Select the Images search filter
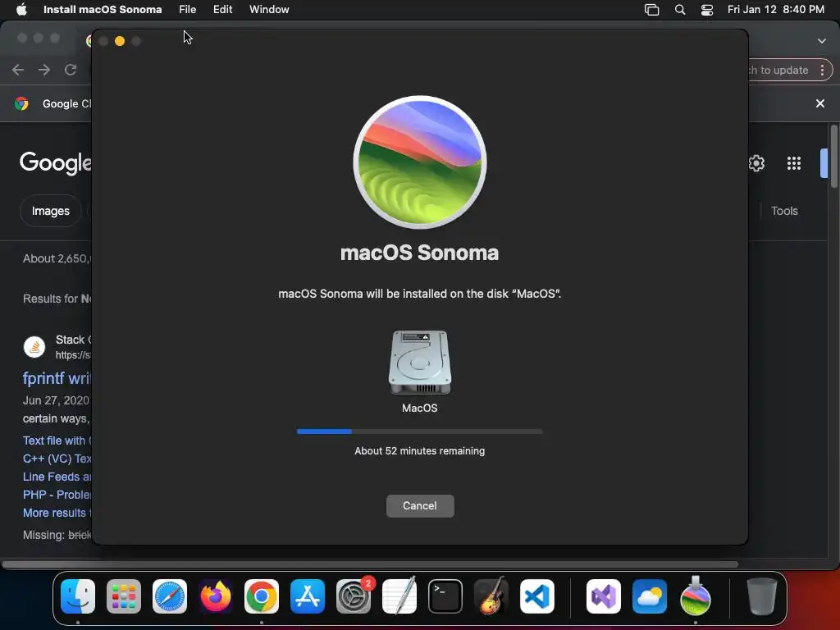This screenshot has height=630, width=840. [x=50, y=211]
